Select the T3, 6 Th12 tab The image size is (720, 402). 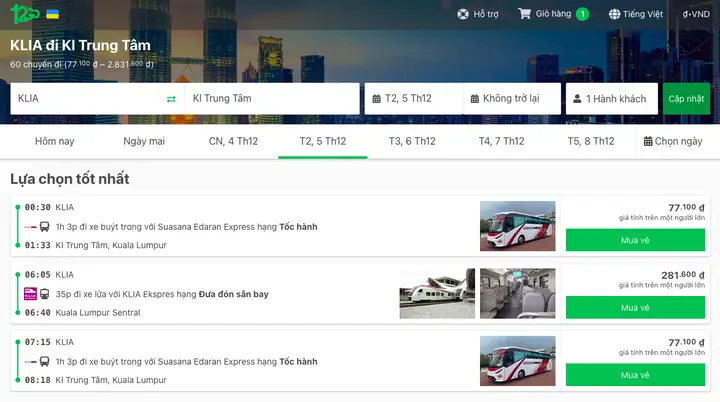(x=412, y=142)
